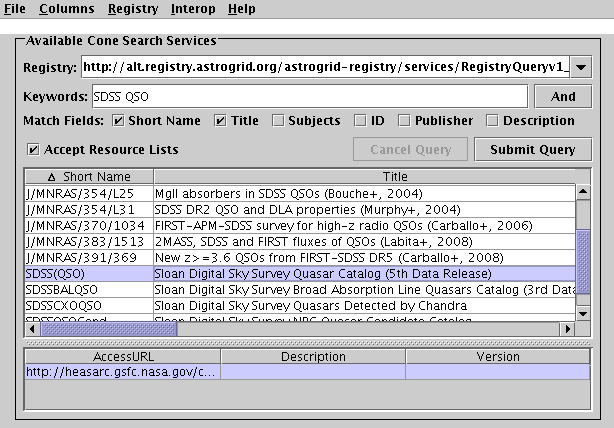Click the horizontal scroll right arrow

pyautogui.click(x=567, y=329)
